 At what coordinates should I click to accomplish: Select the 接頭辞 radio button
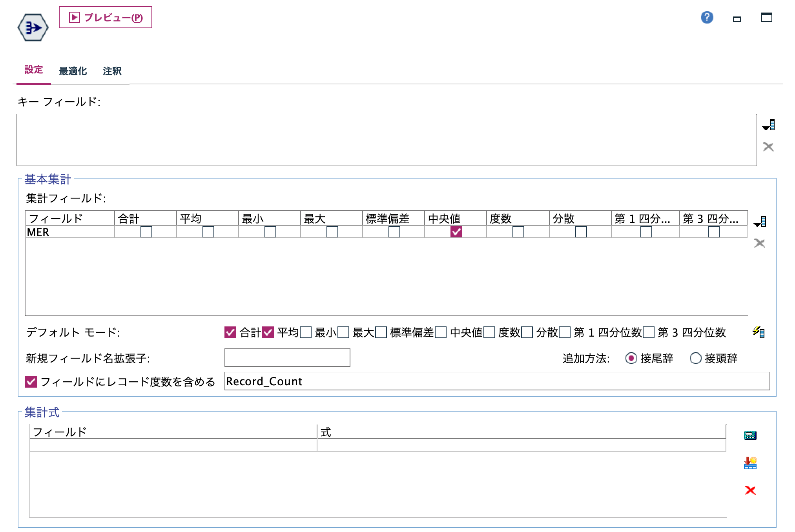(695, 358)
